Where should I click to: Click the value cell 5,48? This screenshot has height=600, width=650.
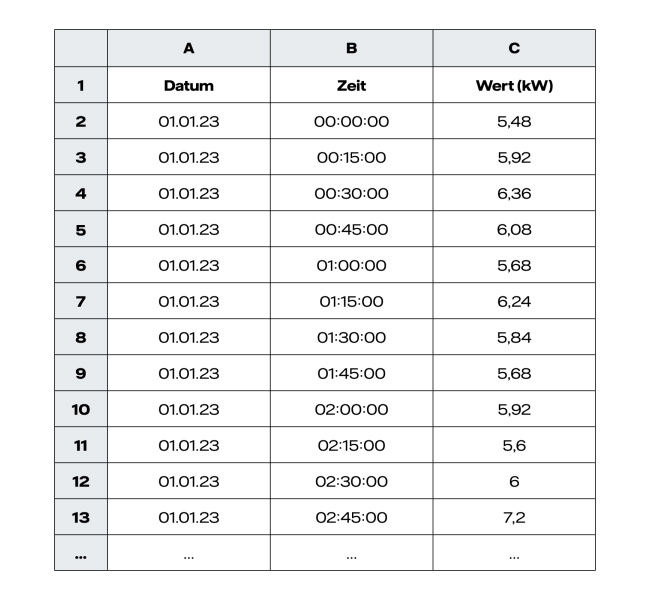pos(514,121)
